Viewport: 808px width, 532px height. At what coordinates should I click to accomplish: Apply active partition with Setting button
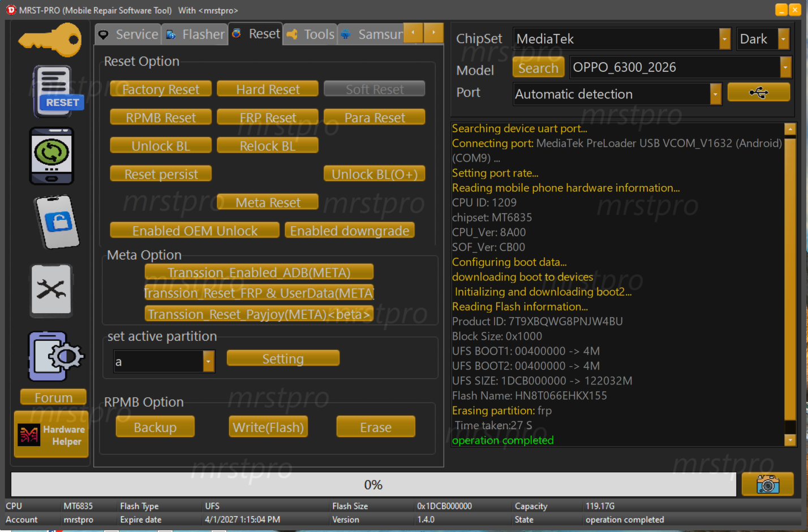283,358
